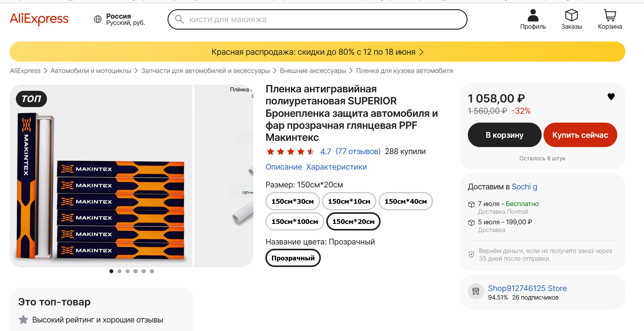
Task: Open the 77 отзывов reviews link
Action: click(x=358, y=151)
